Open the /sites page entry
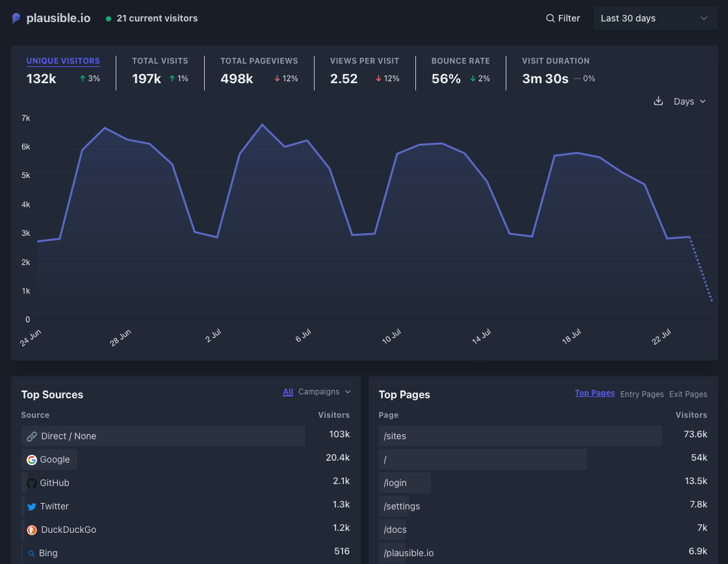 395,436
